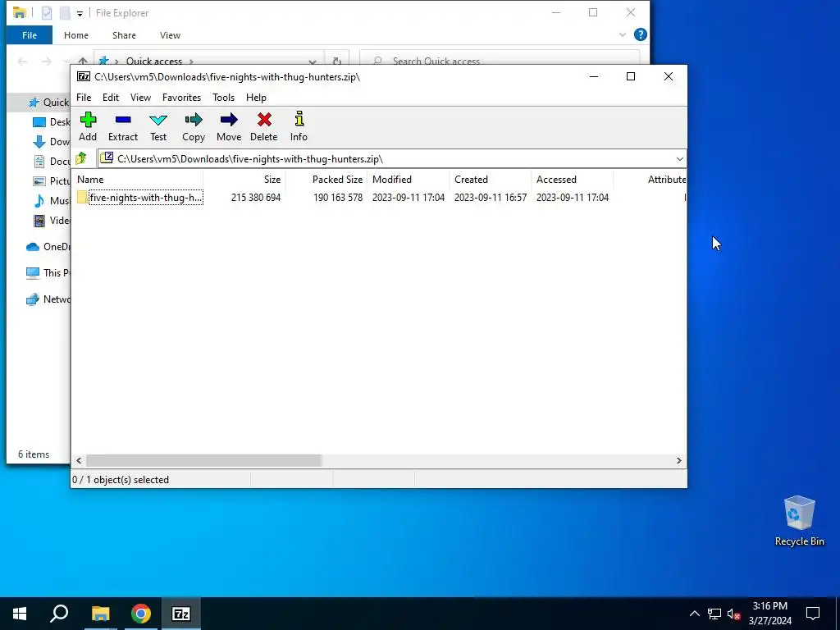Open the Windows Start menu
This screenshot has width=840, height=630.
pyautogui.click(x=20, y=614)
